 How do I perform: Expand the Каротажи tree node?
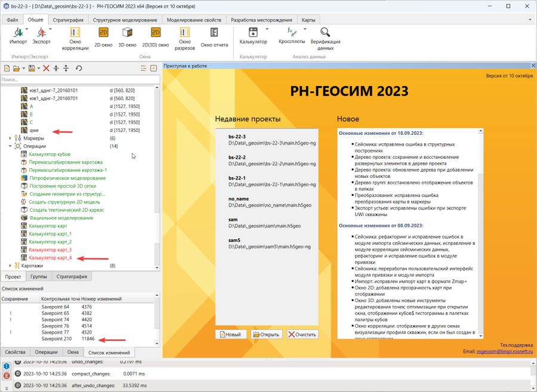(10, 266)
